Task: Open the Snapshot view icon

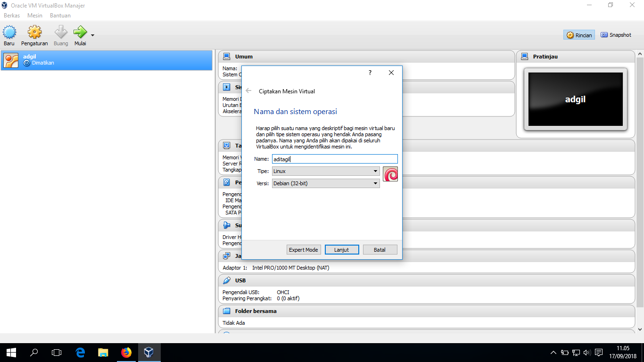Action: (616, 34)
